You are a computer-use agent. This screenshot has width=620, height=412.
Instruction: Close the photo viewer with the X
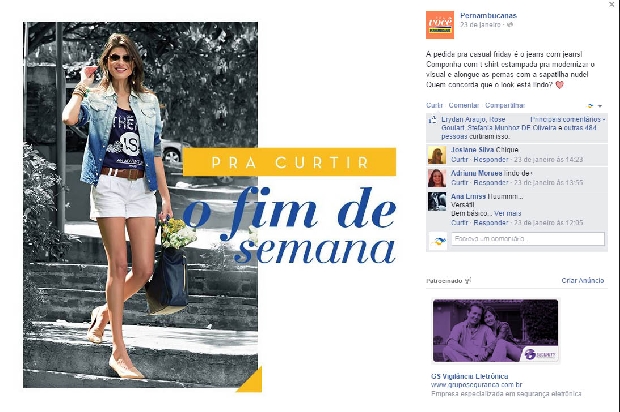612,4
